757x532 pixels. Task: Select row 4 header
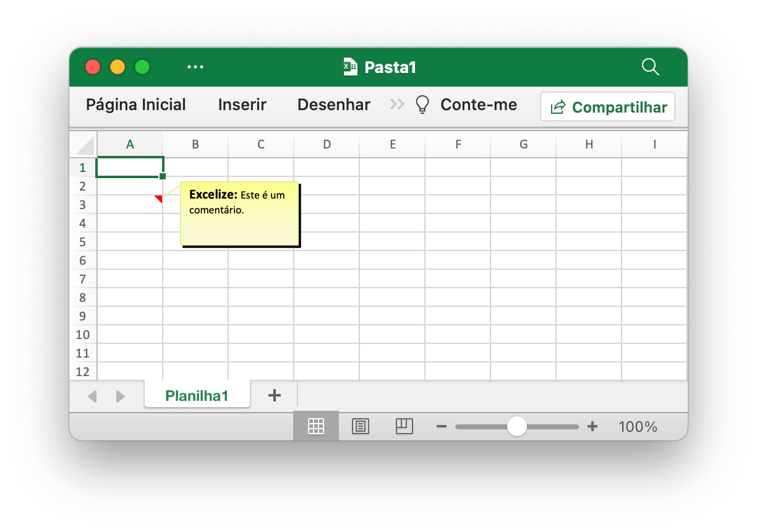coord(83,223)
